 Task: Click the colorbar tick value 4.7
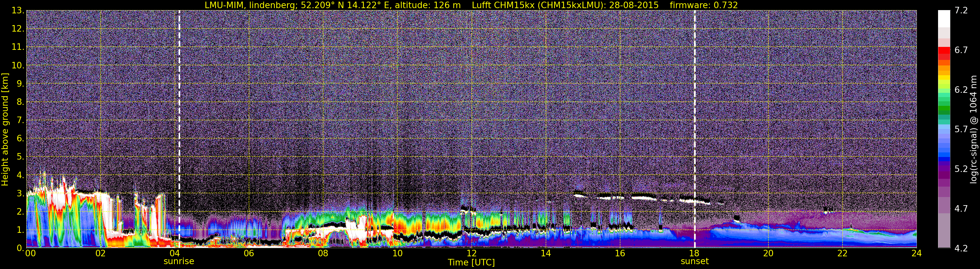pos(961,208)
